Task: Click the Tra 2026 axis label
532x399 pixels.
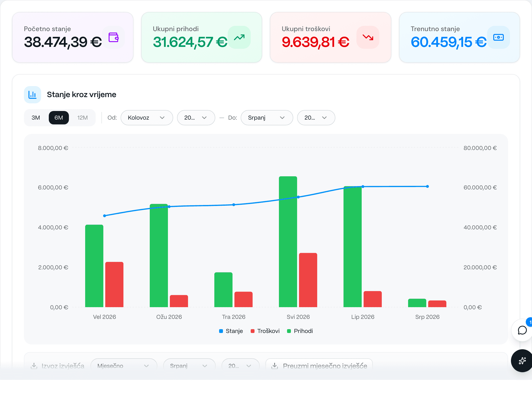Action: 234,317
